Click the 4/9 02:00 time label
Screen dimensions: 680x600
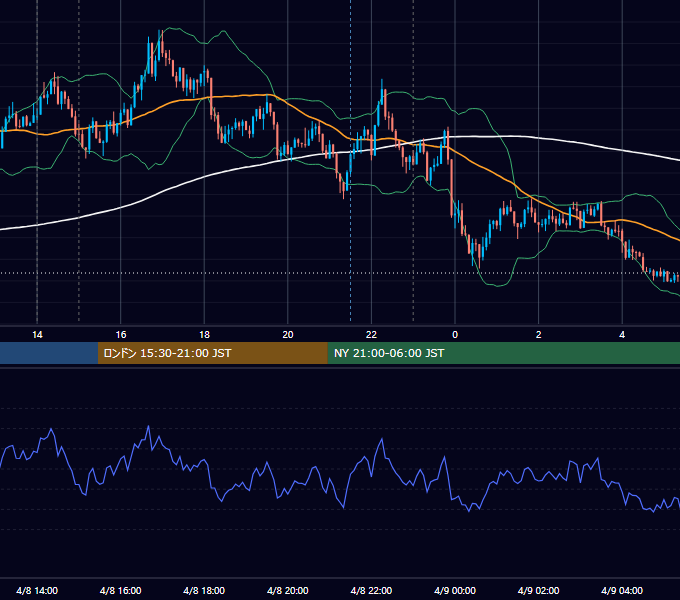(538, 590)
